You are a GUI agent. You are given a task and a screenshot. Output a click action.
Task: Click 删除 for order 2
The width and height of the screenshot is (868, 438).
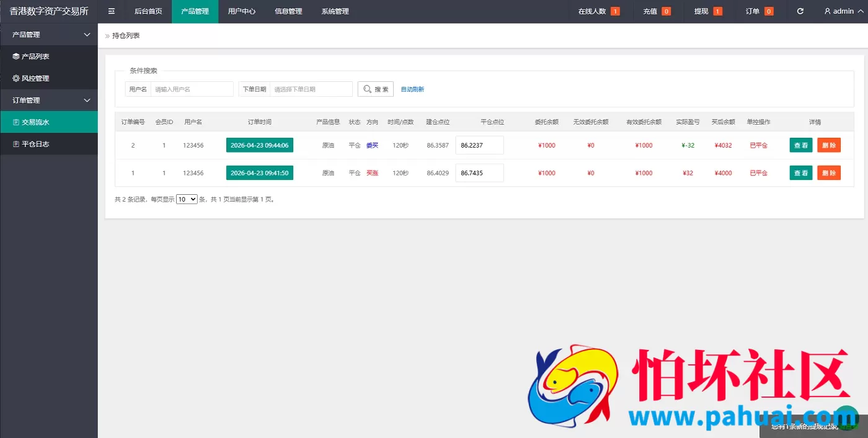coord(829,145)
